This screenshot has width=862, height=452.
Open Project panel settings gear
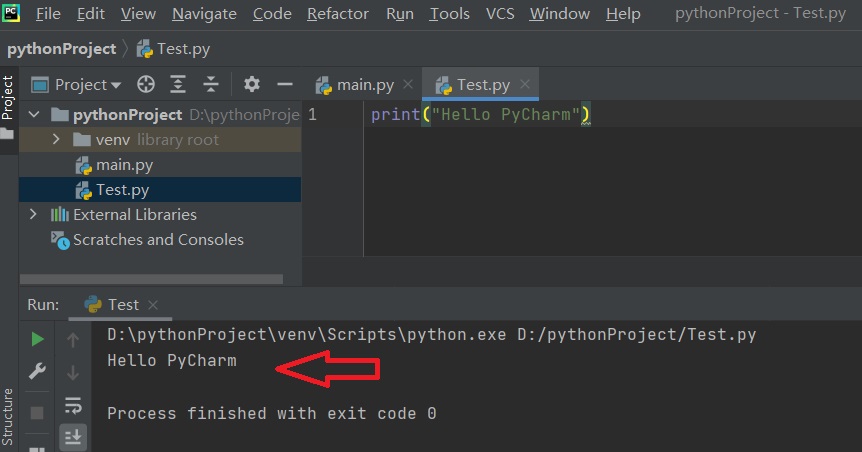click(x=252, y=84)
